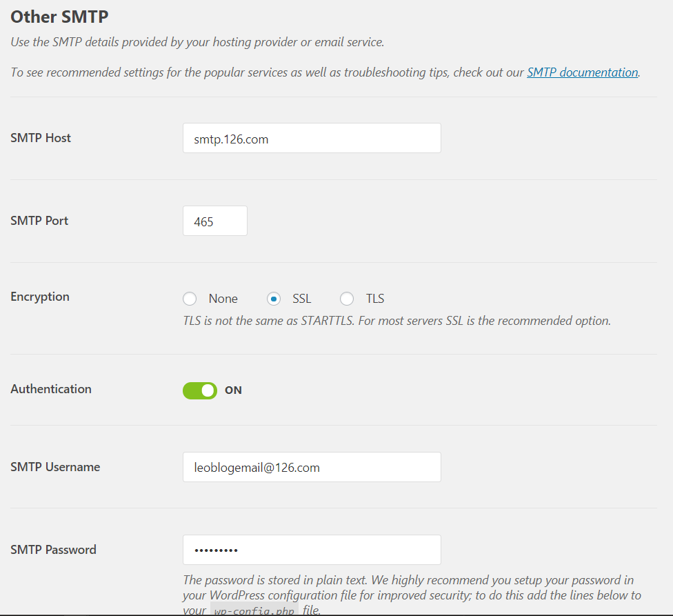Click the "SMTP Username" field label
The image size is (673, 616).
coord(55,467)
